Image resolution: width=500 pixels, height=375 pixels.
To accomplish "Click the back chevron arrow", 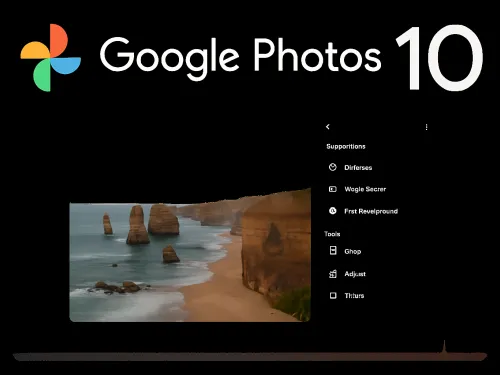I will tap(328, 127).
